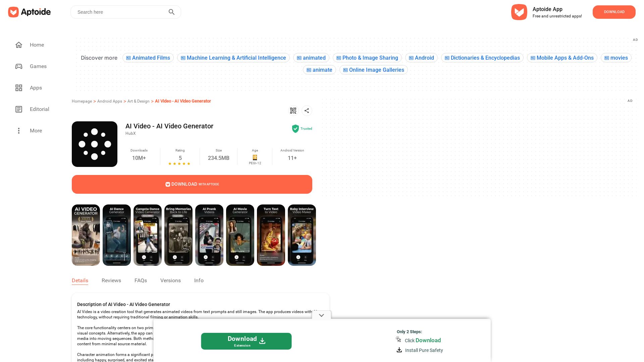Click the Editorial document icon
644x362 pixels.
(x=19, y=109)
